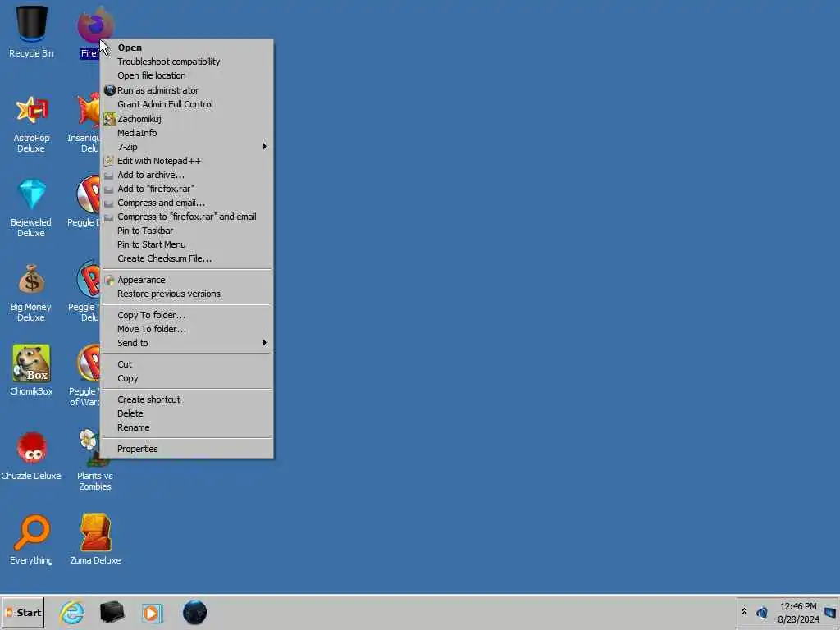Image resolution: width=840 pixels, height=630 pixels.
Task: Choose Open from the context menu
Action: pos(186,48)
